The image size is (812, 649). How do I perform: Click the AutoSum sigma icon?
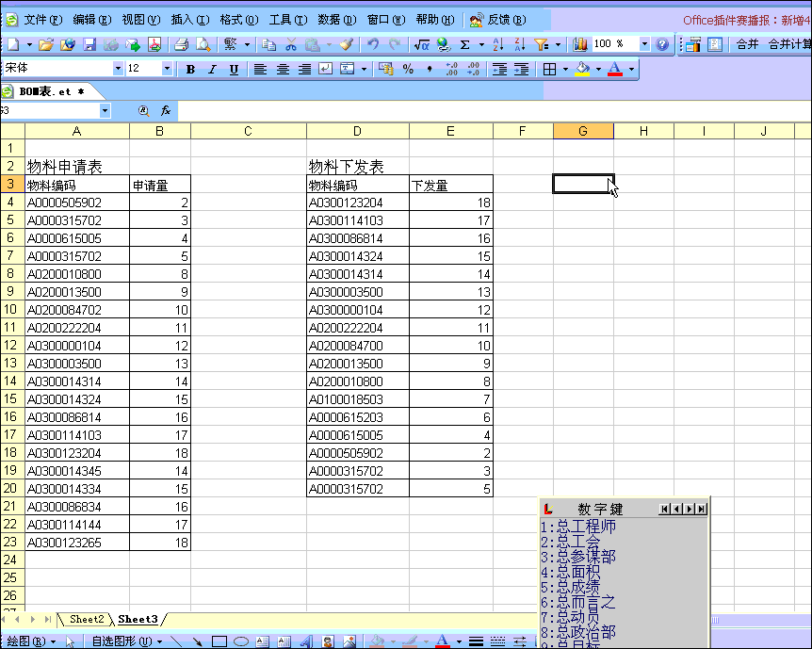tap(465, 45)
